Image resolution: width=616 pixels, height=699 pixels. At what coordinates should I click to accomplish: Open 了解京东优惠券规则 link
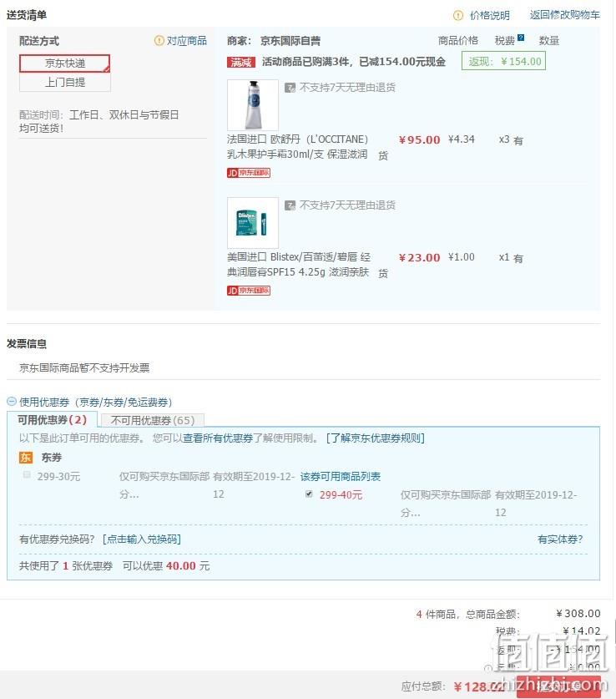[375, 438]
